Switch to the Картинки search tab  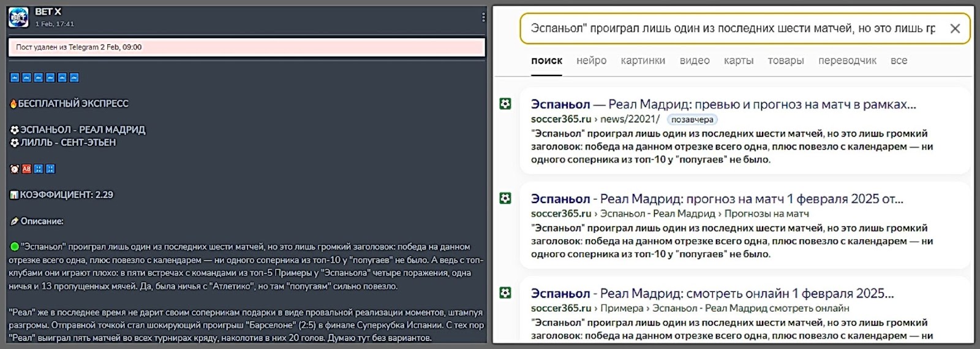pos(643,61)
